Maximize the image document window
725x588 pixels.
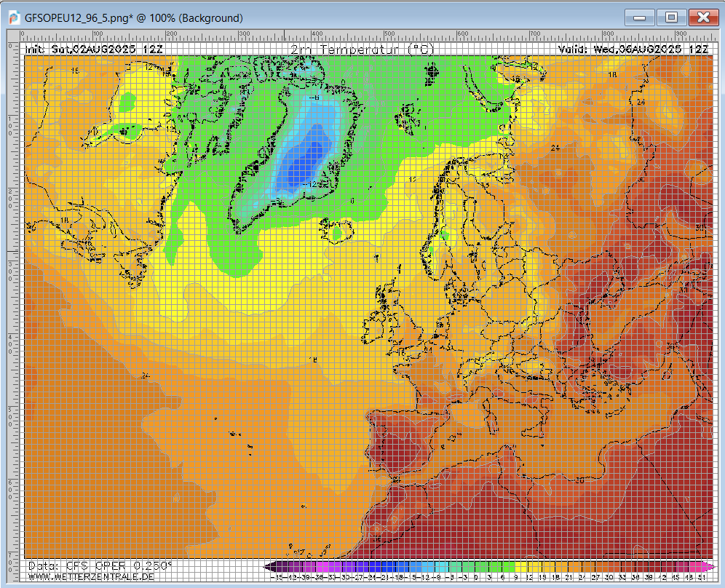tap(671, 17)
